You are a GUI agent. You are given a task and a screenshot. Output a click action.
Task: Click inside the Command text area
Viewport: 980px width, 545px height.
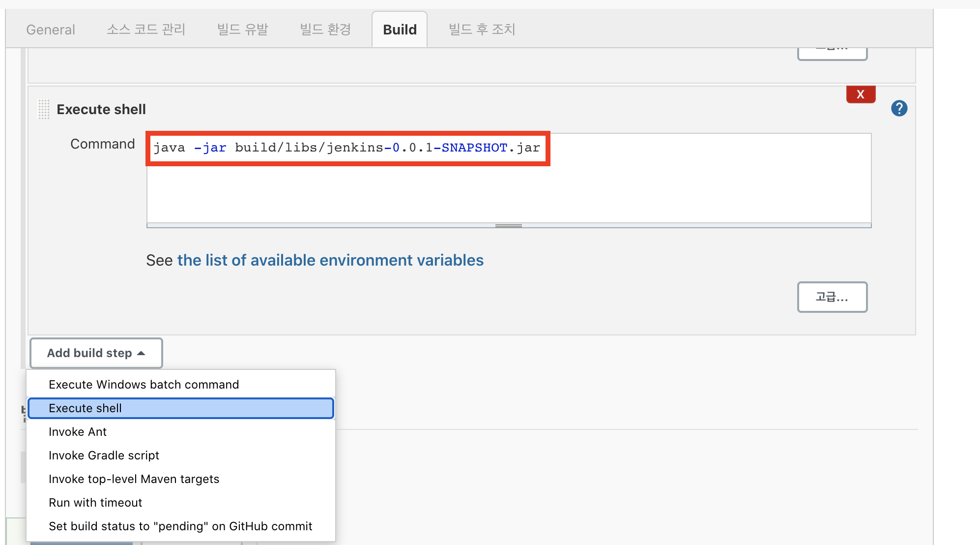(509, 192)
